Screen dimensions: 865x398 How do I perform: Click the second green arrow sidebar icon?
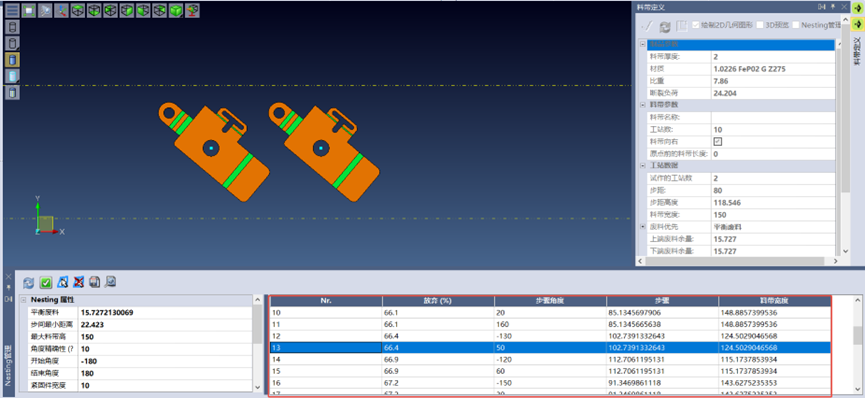click(858, 24)
